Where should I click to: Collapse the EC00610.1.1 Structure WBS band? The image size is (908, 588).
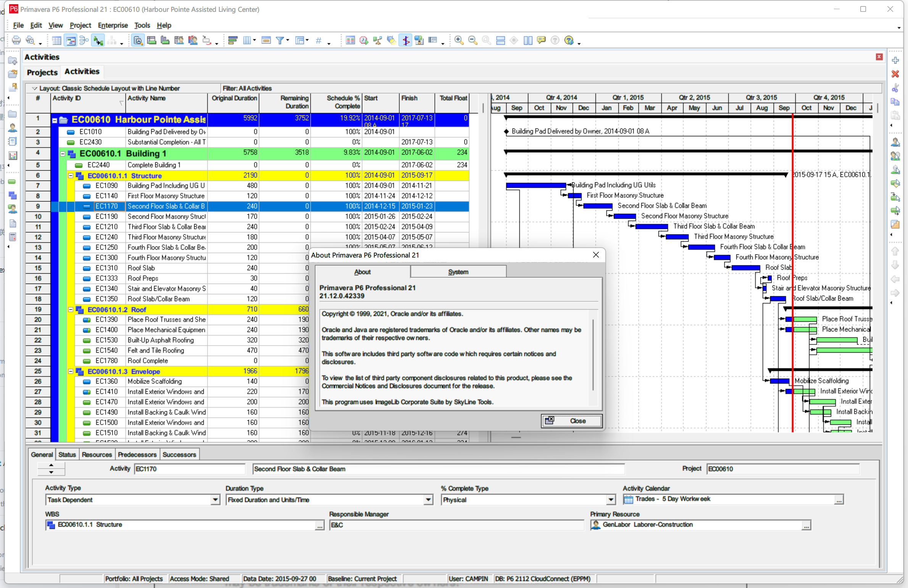(x=71, y=176)
